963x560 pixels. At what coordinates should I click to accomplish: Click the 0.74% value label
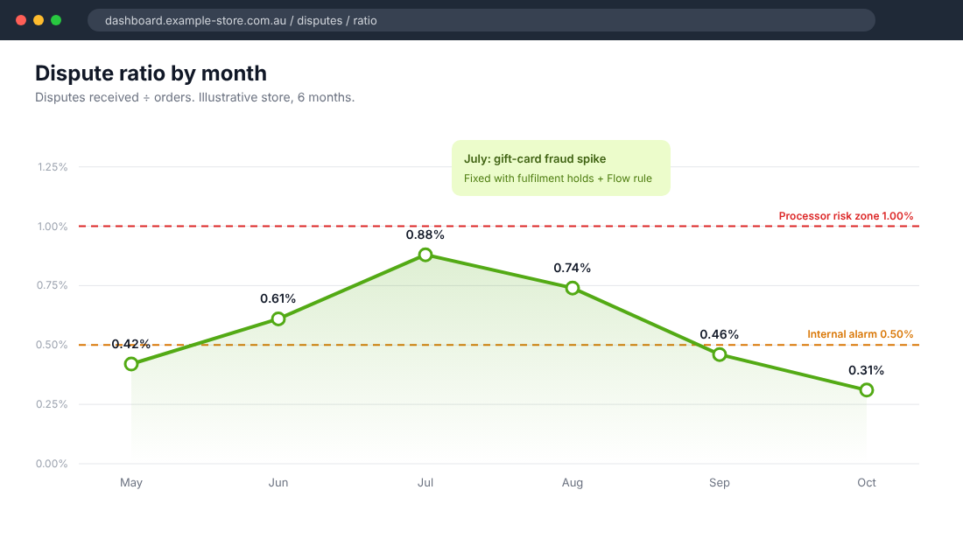(x=573, y=268)
